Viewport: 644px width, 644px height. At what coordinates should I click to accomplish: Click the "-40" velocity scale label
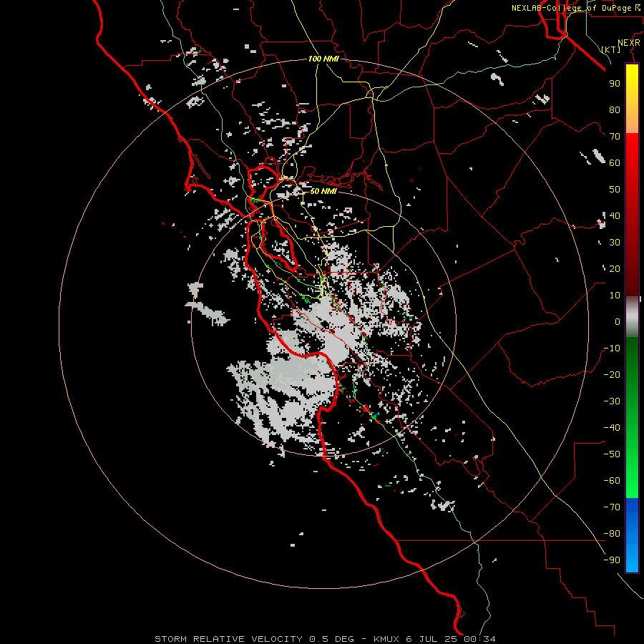(x=612, y=428)
